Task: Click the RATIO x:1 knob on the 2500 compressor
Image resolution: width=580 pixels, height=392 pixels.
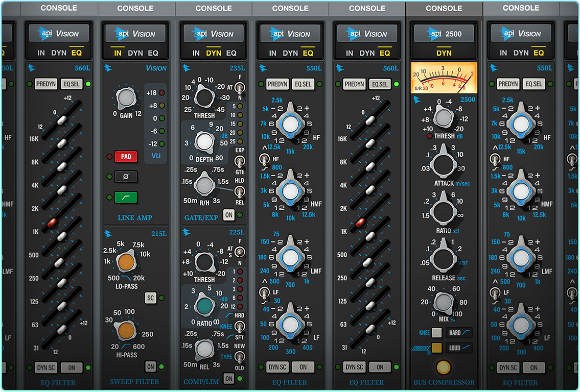Action: 443,212
